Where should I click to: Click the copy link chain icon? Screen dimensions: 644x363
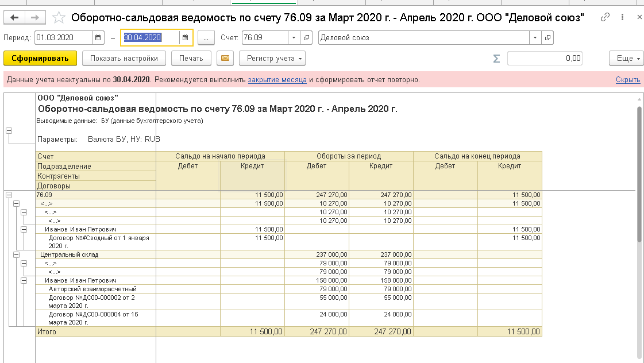click(x=605, y=18)
